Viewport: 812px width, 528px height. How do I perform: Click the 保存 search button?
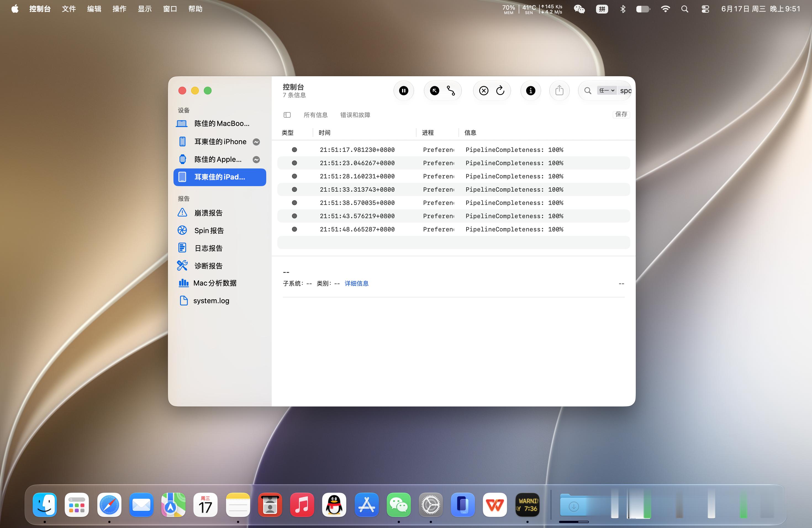(x=621, y=114)
